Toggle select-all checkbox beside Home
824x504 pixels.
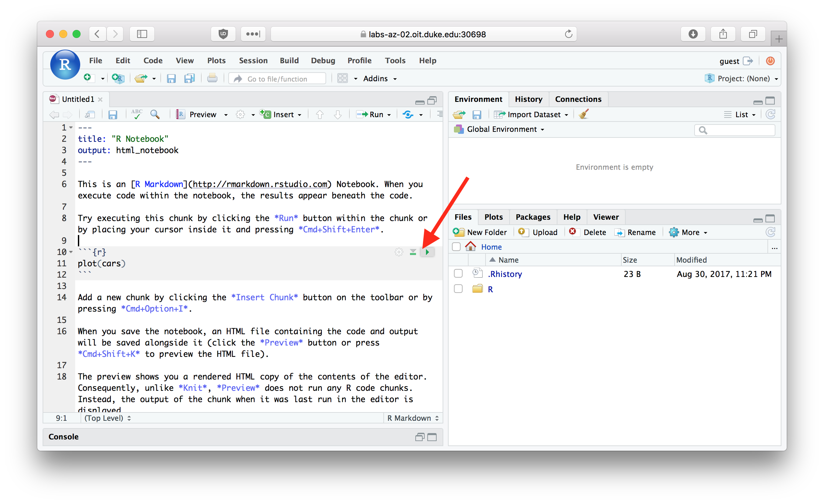456,247
